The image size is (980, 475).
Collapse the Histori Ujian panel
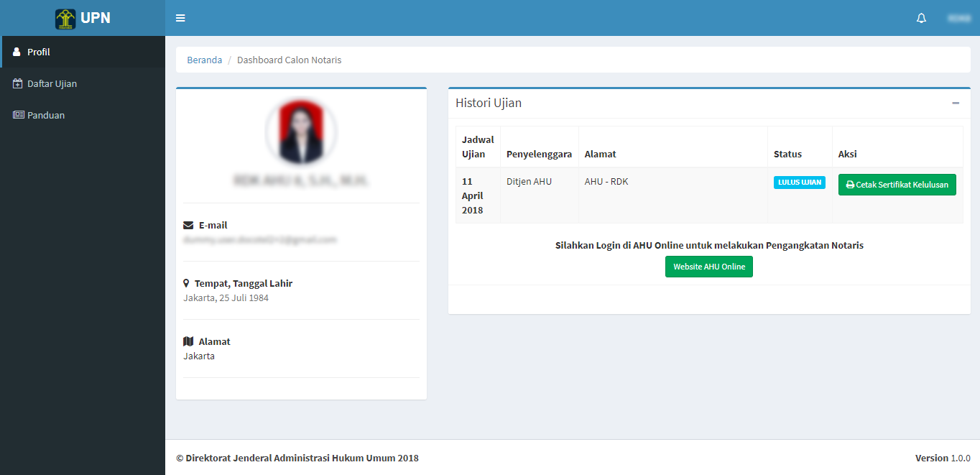956,103
